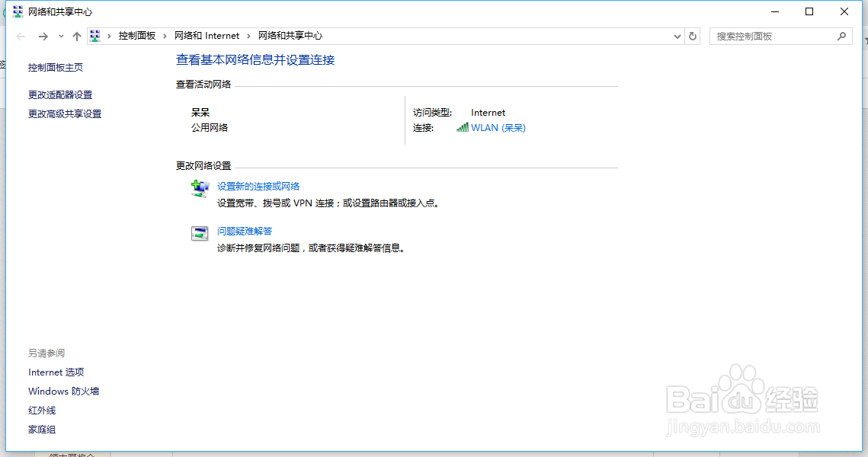Open 更改高级共享设置 link
The width and height of the screenshot is (868, 457).
click(x=65, y=114)
